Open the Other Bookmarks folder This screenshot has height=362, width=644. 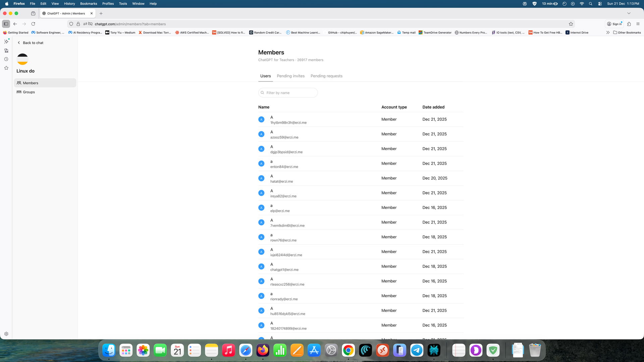tap(627, 33)
